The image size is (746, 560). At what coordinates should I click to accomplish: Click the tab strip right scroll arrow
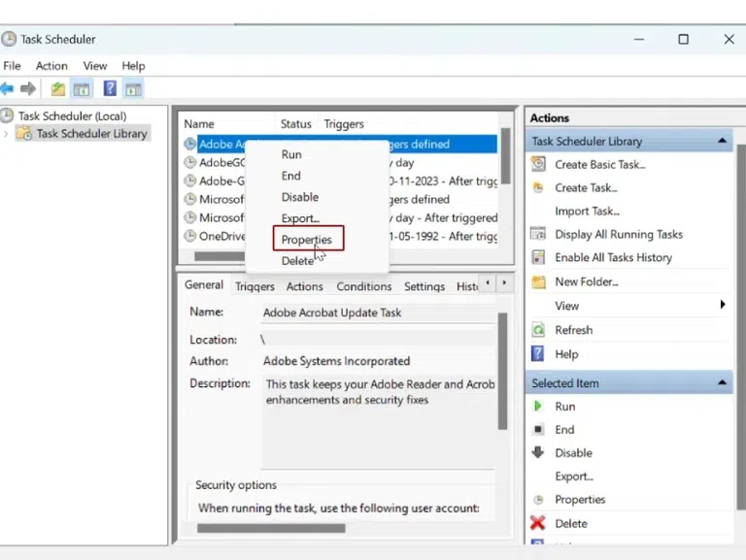(504, 283)
